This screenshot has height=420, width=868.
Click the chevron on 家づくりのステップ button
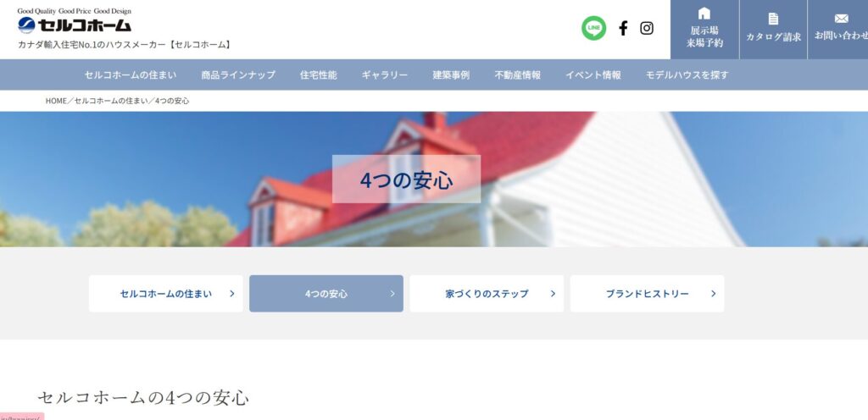[x=553, y=294]
